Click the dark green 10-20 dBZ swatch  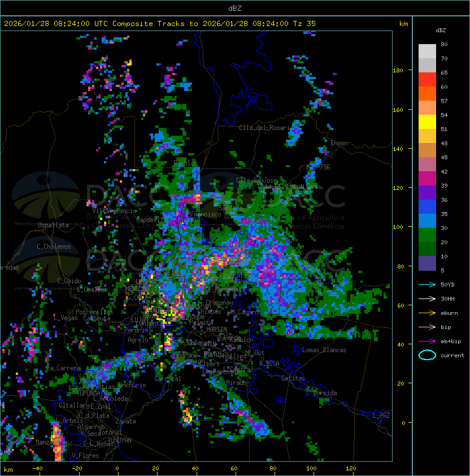coord(427,249)
